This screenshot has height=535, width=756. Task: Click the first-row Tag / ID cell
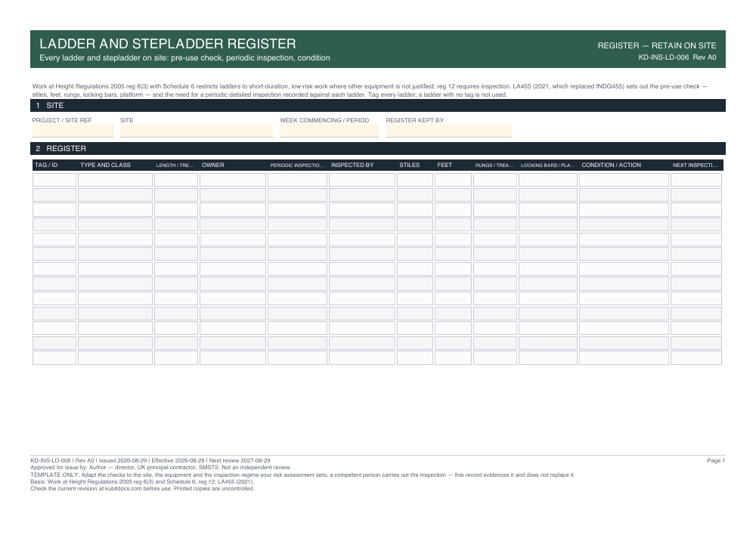coord(54,180)
